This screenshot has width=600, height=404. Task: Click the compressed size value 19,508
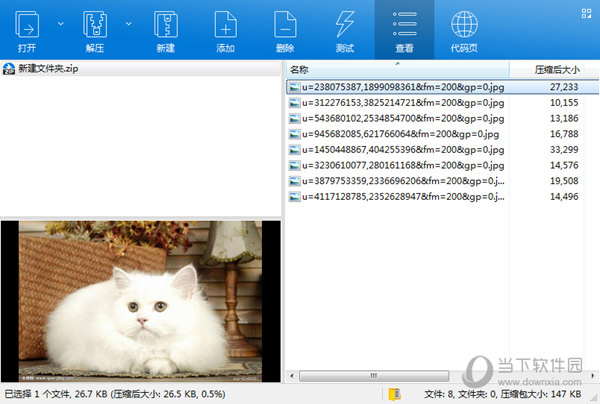[x=564, y=181]
